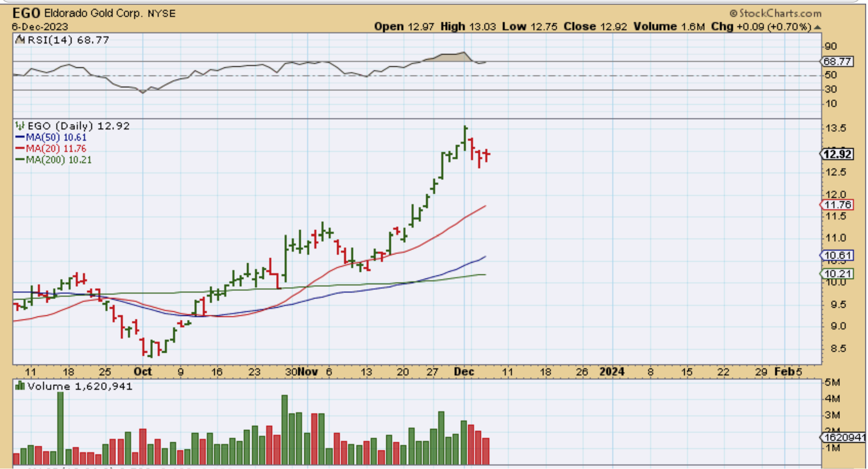Click the EGO (Daily) 12.92 legend text
Screen dimensions: 868x469
(79, 126)
